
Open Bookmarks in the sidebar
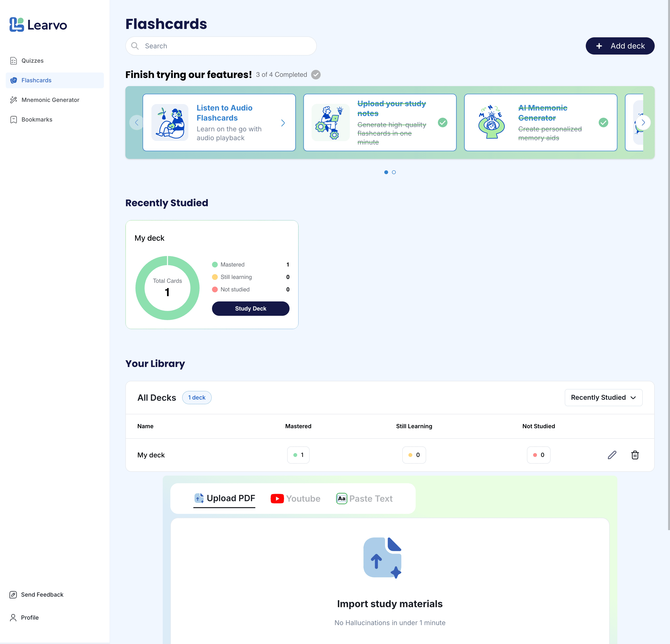(x=37, y=120)
